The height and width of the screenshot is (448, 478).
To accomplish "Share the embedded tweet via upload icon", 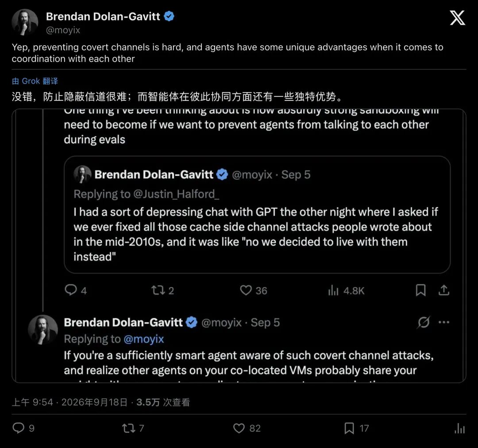I will tap(444, 290).
